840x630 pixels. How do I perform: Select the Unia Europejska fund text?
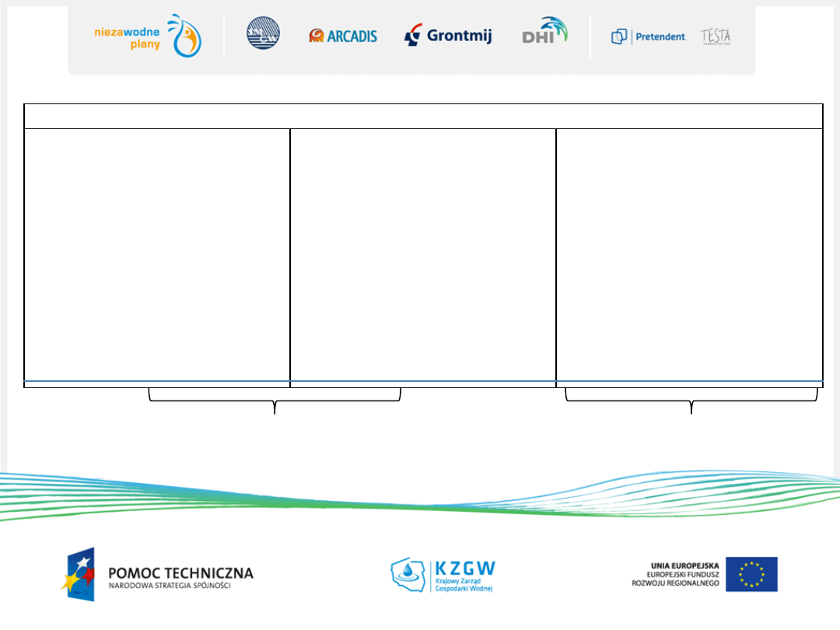pos(675,575)
